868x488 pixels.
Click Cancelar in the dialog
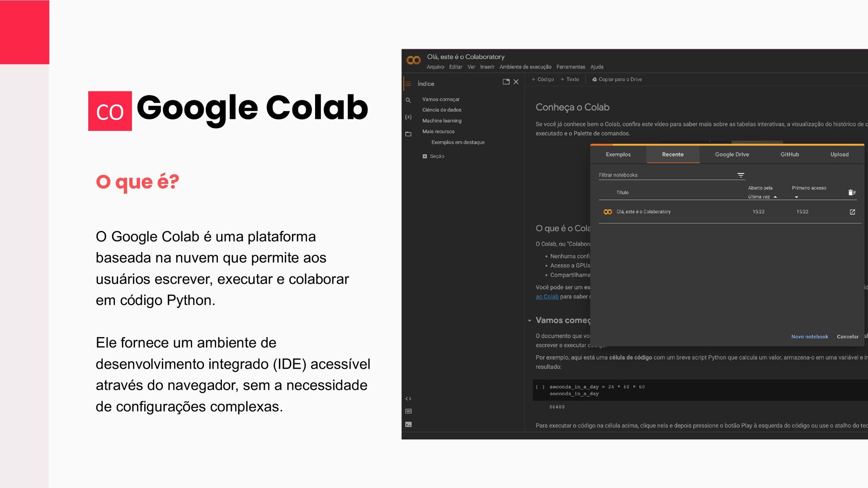[847, 337]
